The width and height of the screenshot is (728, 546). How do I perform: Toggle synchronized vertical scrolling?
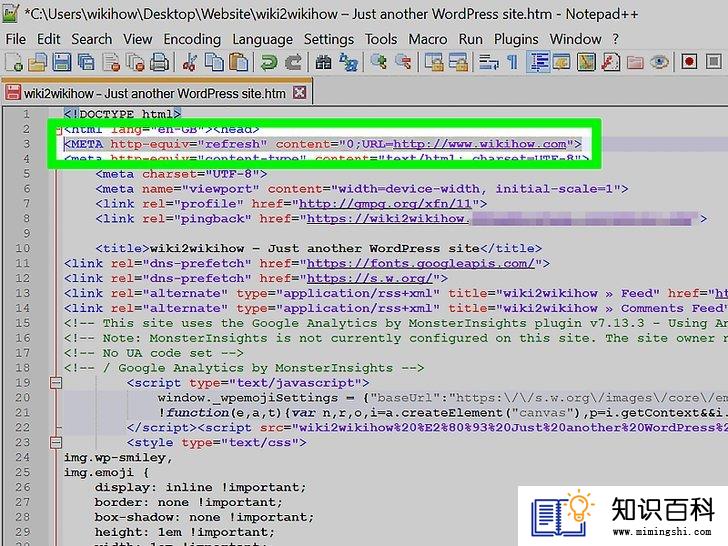click(434, 62)
